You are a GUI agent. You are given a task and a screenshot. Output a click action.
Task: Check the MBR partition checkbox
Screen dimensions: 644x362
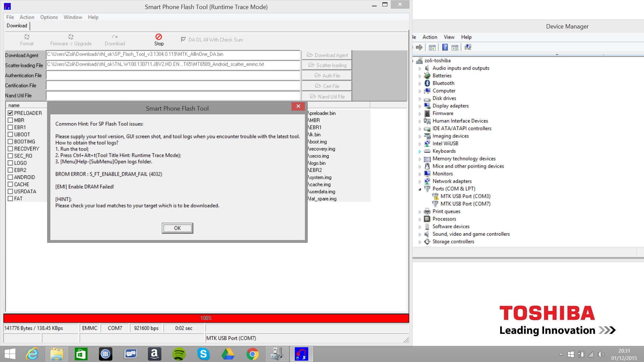[x=10, y=120]
